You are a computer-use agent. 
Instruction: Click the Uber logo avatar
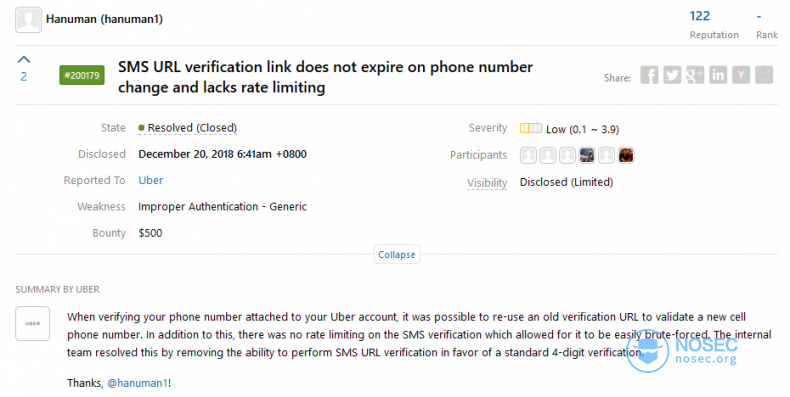click(x=33, y=323)
